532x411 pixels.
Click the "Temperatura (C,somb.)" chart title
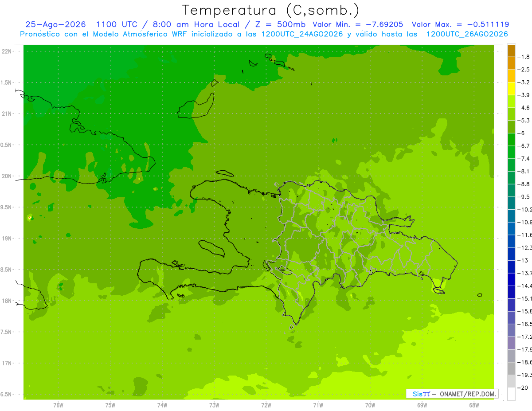point(271,10)
